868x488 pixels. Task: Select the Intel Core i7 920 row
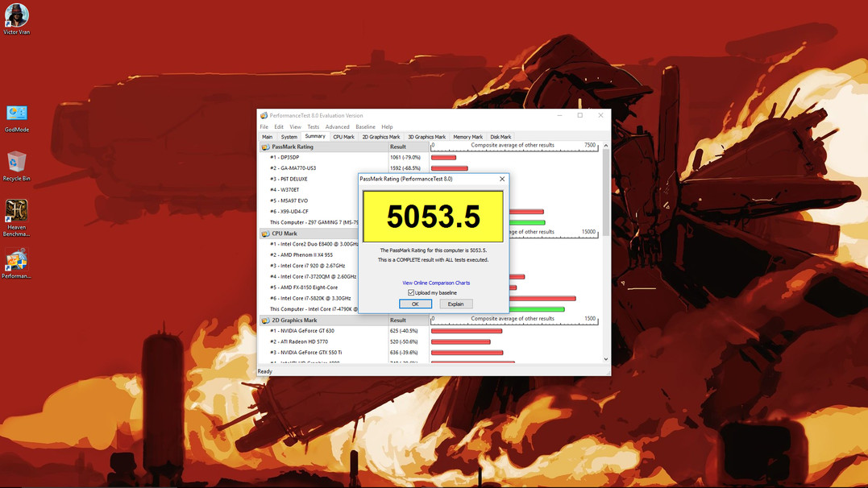pos(309,266)
